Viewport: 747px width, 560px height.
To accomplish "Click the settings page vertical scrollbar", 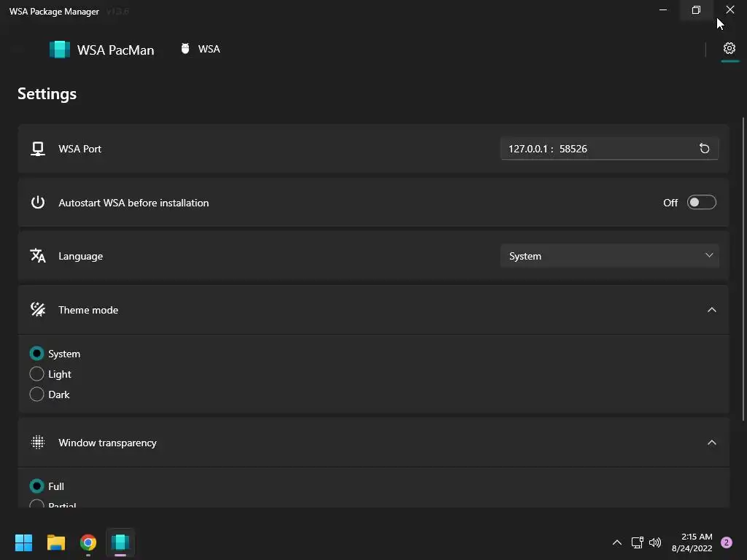I will point(743,269).
